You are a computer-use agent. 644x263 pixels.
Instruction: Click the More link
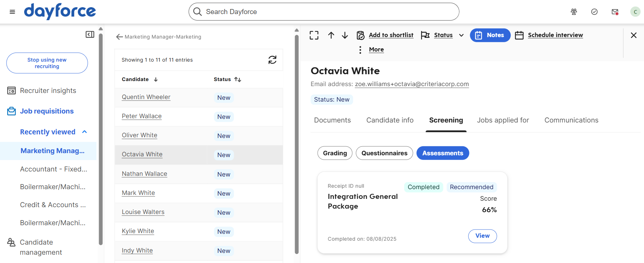click(376, 50)
